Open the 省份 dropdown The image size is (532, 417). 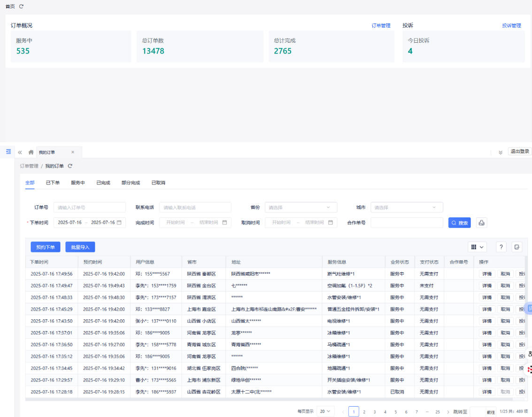(301, 207)
